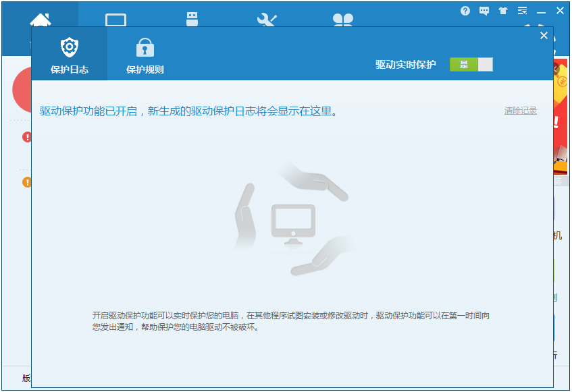Click the home icon in main window
The height and width of the screenshot is (392, 572).
40,20
